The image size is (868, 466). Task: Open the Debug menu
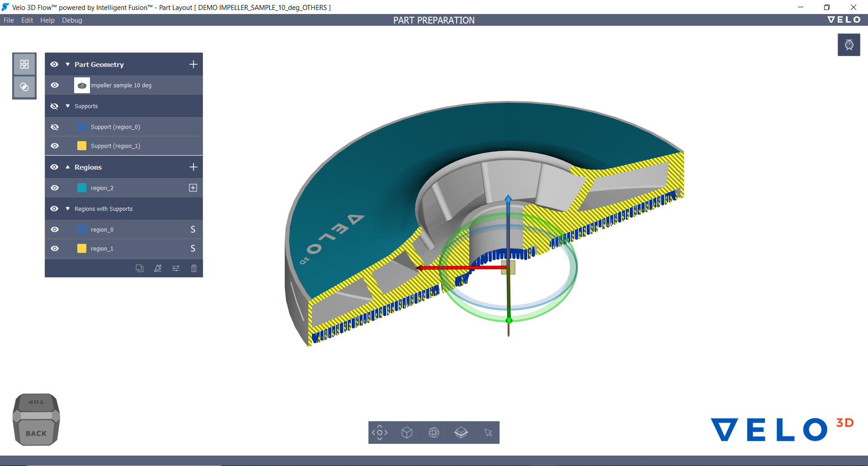(72, 20)
